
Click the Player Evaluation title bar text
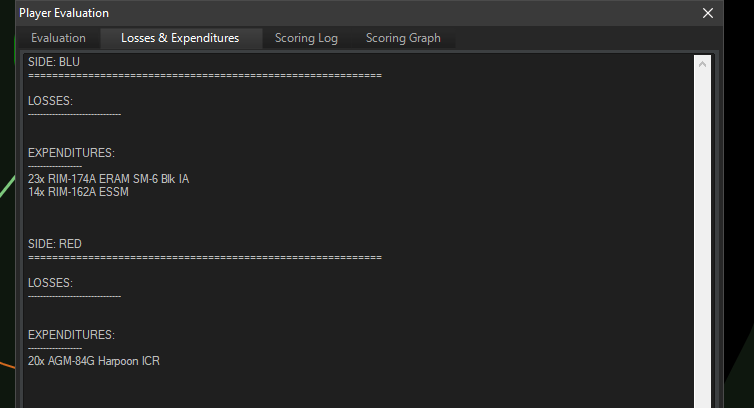pos(64,13)
